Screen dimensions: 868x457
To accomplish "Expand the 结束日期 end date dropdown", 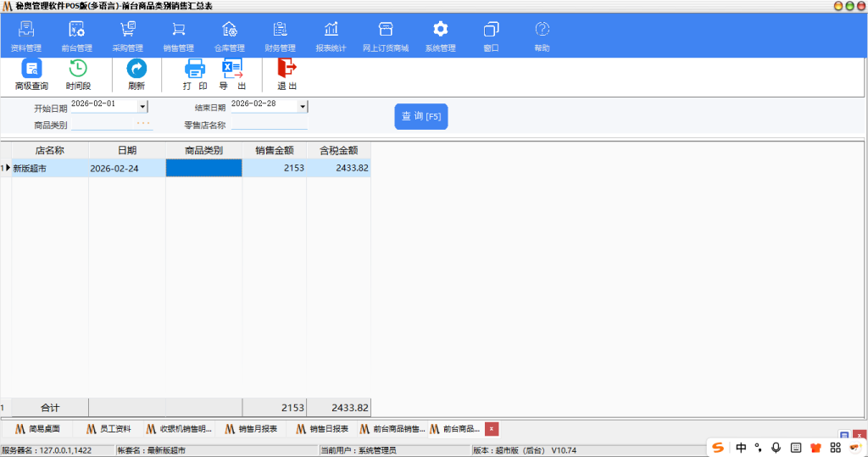I will point(303,107).
